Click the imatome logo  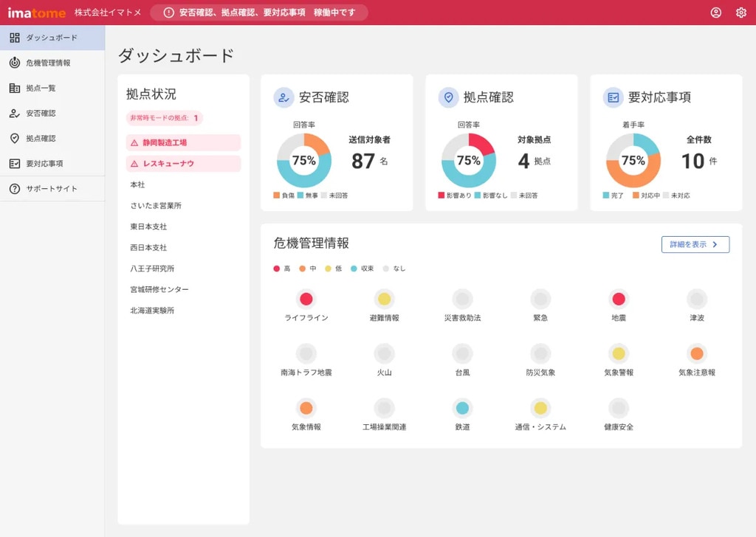[36, 13]
